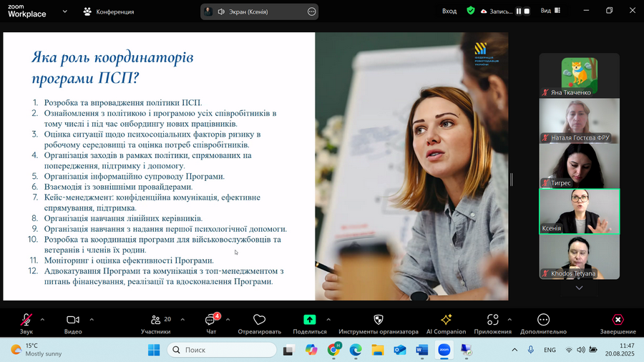Pause the meeting recording
644x362 pixels.
[x=519, y=11]
